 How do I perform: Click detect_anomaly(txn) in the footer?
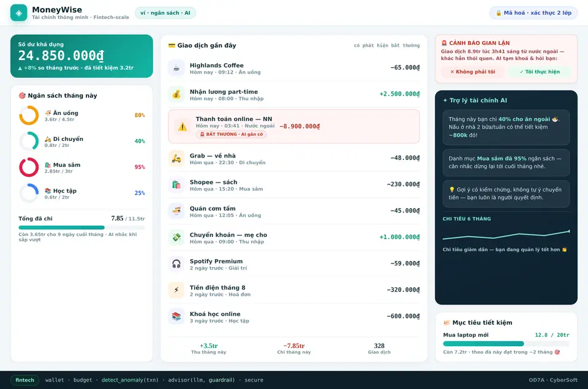(x=130, y=380)
